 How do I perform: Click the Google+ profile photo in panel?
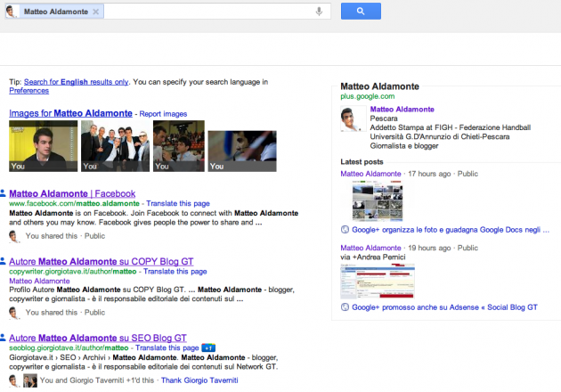(x=353, y=118)
